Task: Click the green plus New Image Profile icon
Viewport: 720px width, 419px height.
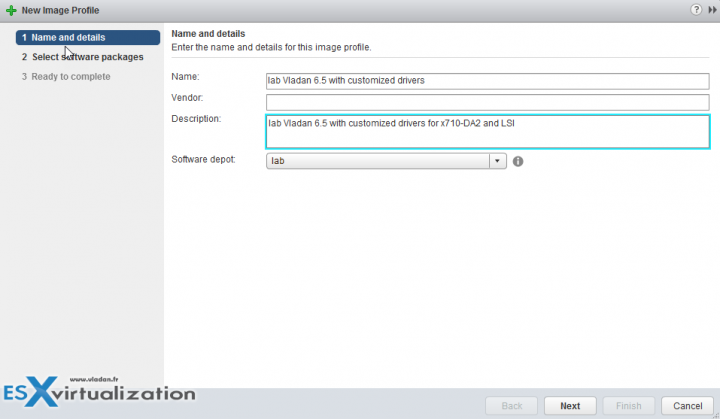Action: click(11, 10)
